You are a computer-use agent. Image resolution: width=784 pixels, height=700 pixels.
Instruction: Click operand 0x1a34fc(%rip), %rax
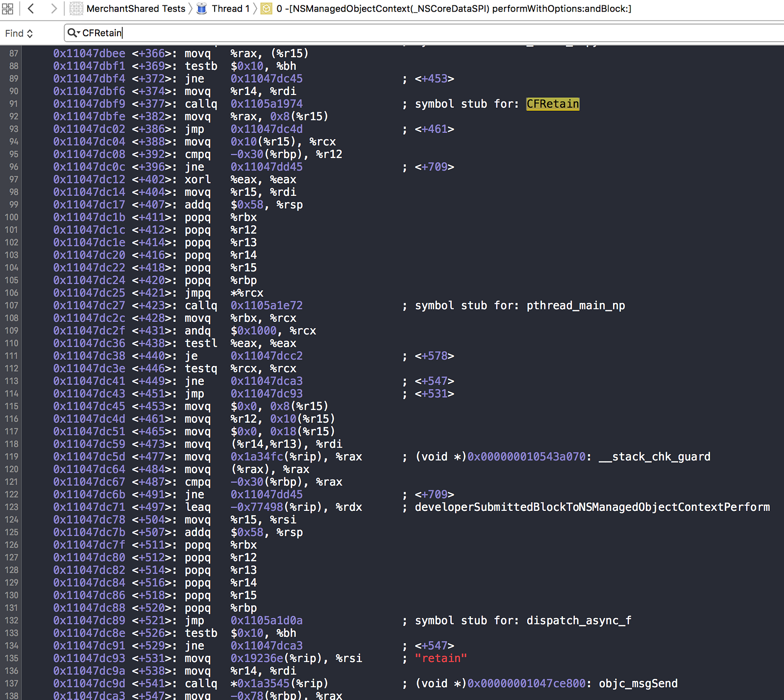tap(296, 457)
